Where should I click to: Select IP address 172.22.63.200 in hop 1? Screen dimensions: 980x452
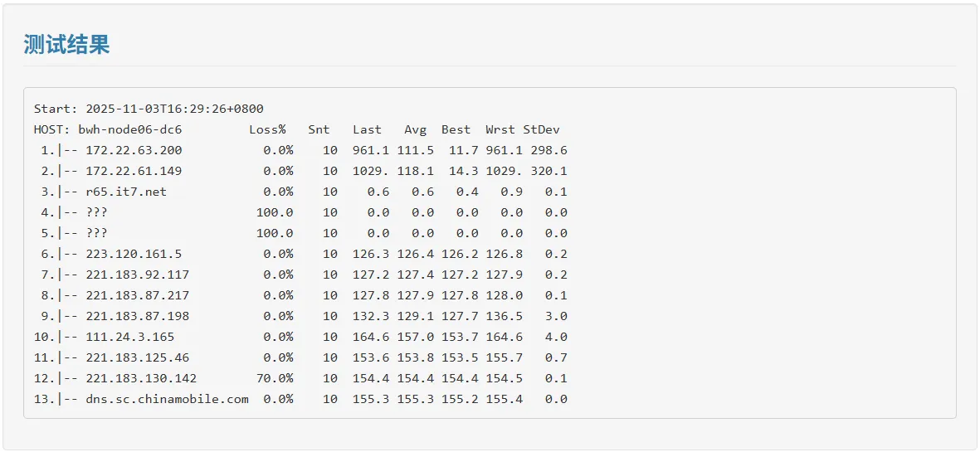point(134,150)
